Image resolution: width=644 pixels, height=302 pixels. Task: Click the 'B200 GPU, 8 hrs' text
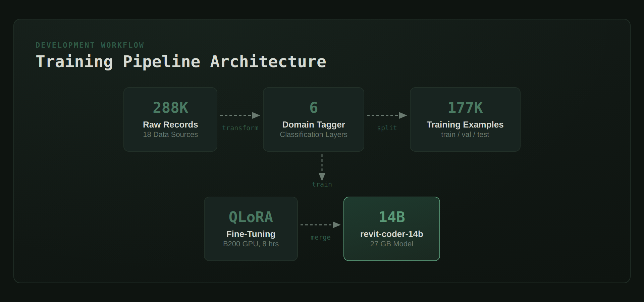(251, 244)
